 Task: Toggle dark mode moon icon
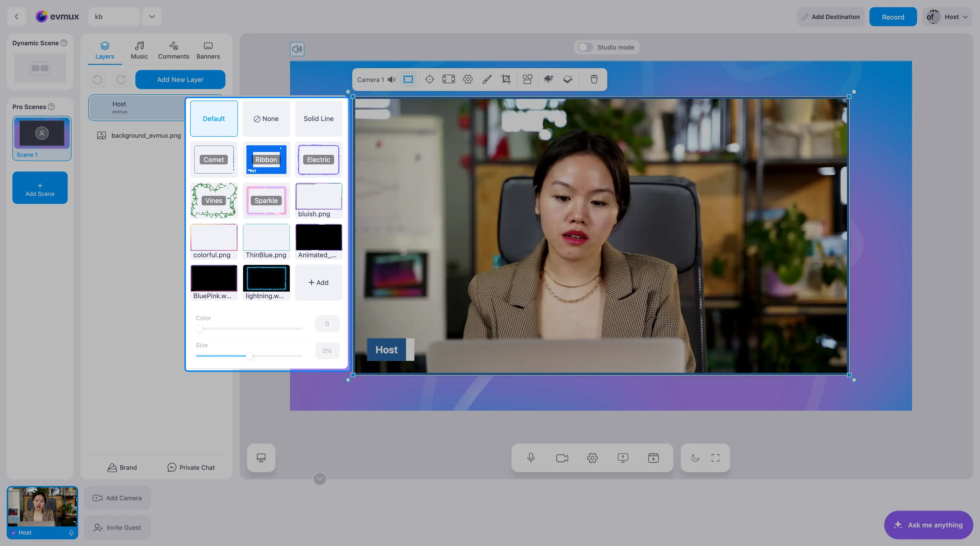(695, 458)
